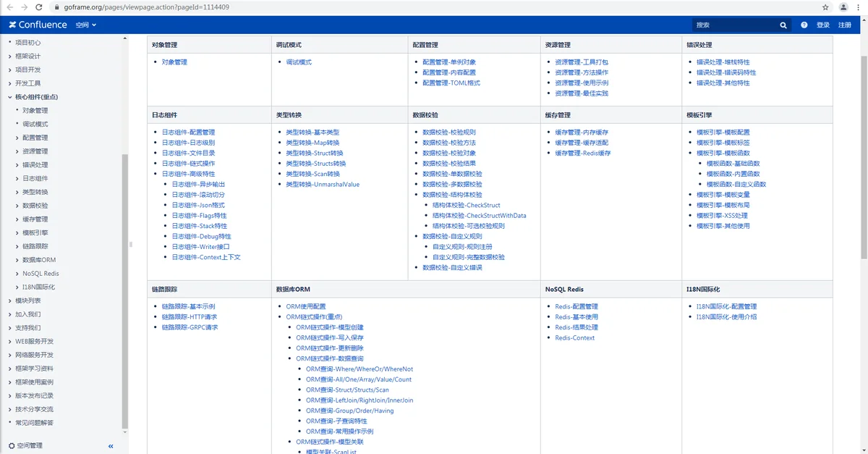This screenshot has width=868, height=454.
Task: Click the sidebar resize handle
Action: [x=131, y=244]
